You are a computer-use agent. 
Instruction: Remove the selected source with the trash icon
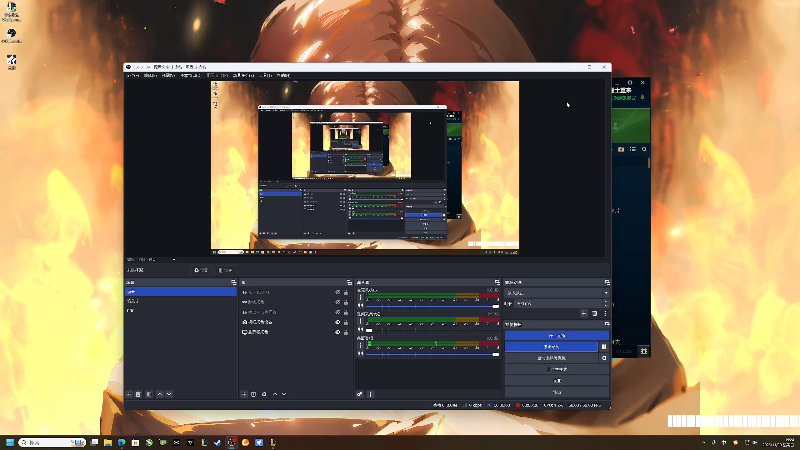tap(254, 394)
